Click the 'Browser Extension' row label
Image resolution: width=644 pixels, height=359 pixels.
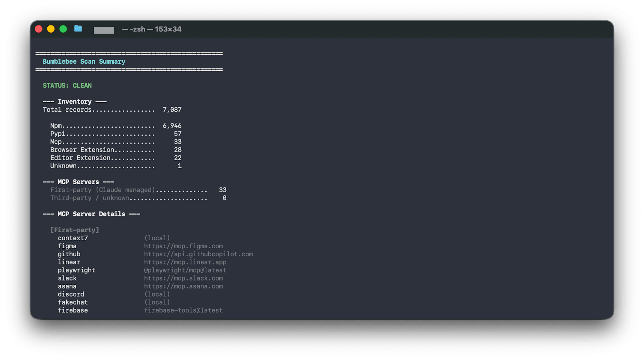click(82, 150)
